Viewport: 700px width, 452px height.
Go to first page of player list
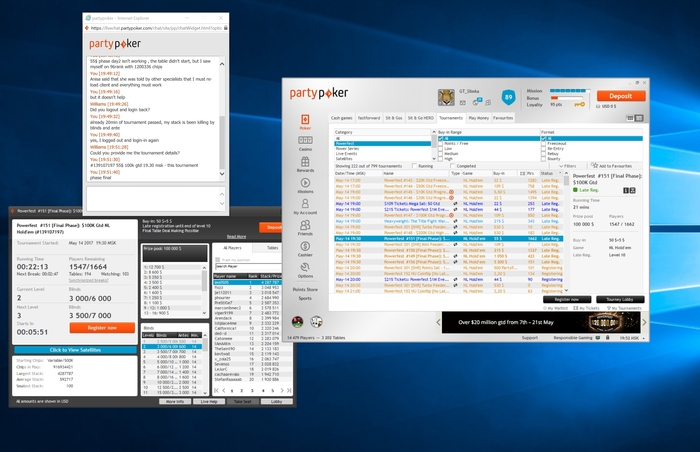[217, 390]
